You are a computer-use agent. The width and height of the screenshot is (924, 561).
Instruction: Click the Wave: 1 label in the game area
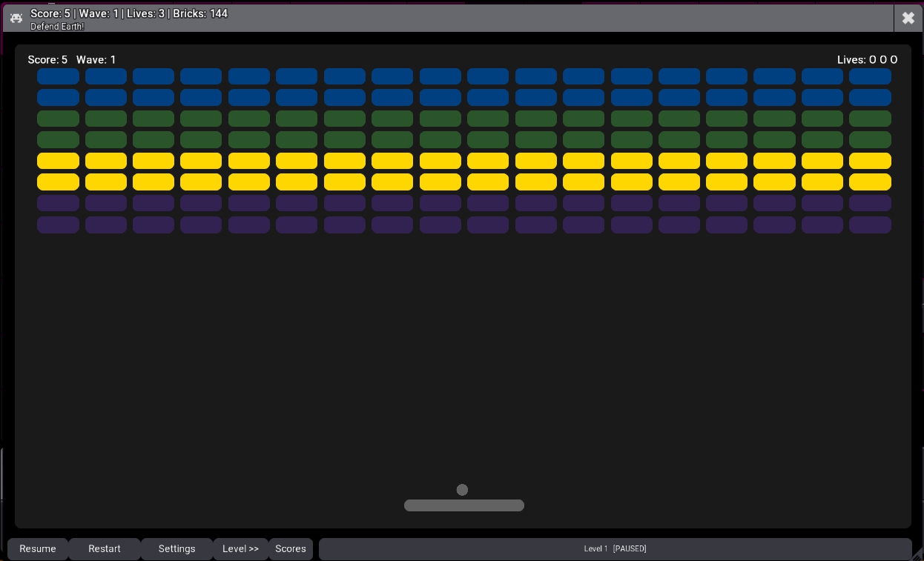[x=96, y=60]
